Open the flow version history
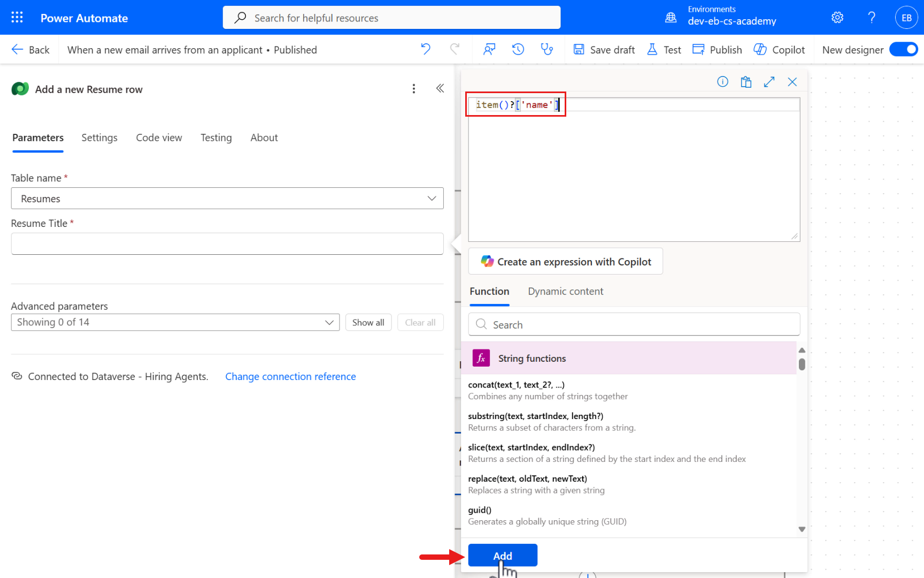The width and height of the screenshot is (924, 578). 517,49
